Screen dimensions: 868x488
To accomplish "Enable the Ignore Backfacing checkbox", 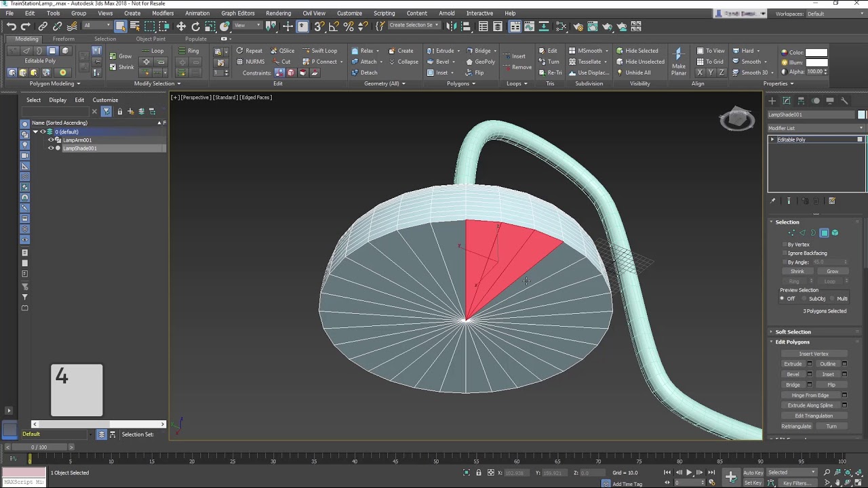I will [x=785, y=253].
